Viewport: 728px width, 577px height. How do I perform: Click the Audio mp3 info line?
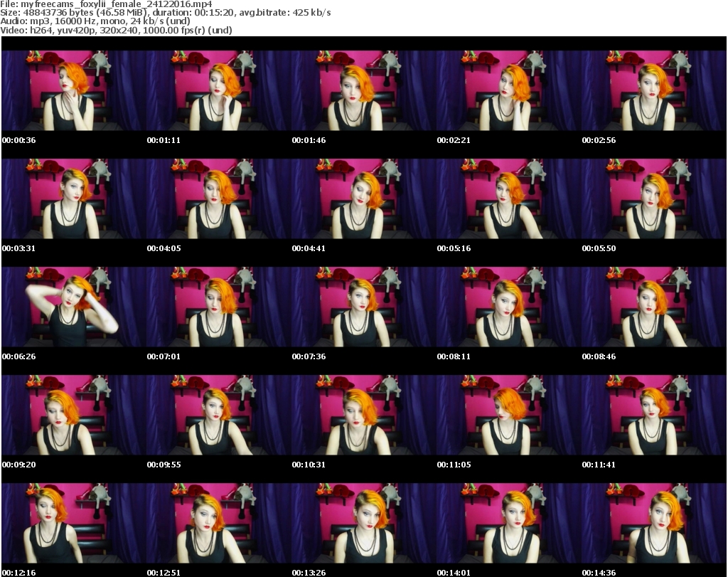click(x=95, y=21)
